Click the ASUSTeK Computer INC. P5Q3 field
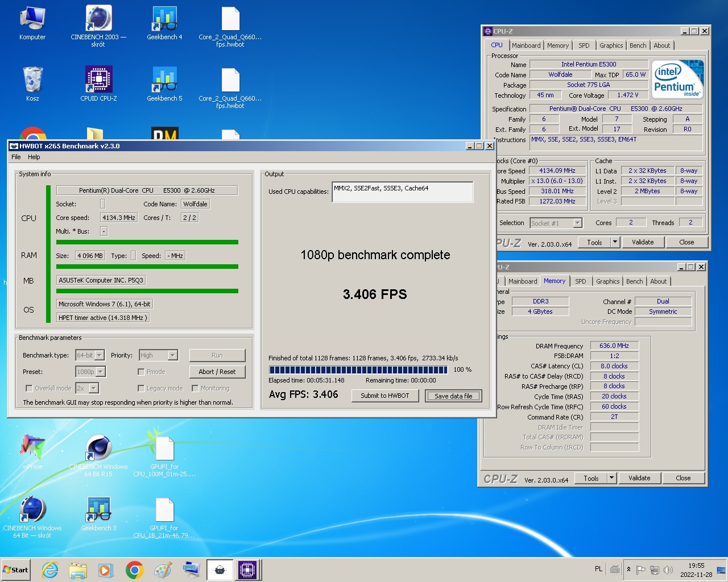The width and height of the screenshot is (728, 582). pyautogui.click(x=101, y=280)
